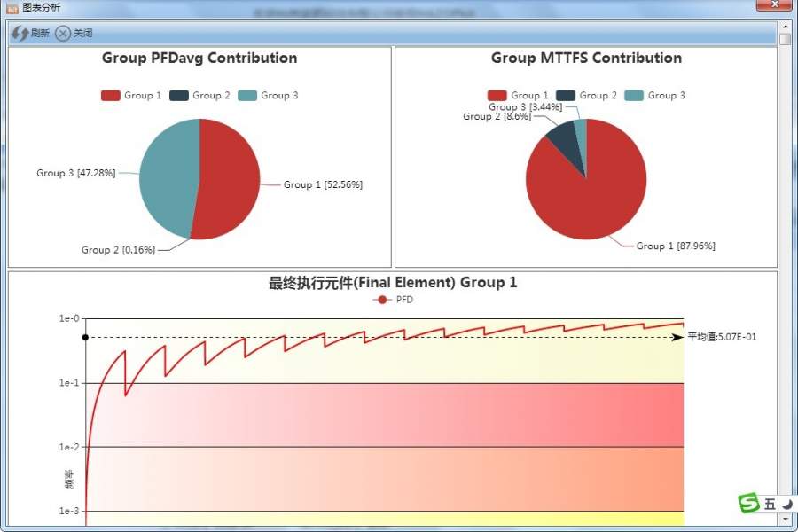Click the green Sogou input method icon

748,504
